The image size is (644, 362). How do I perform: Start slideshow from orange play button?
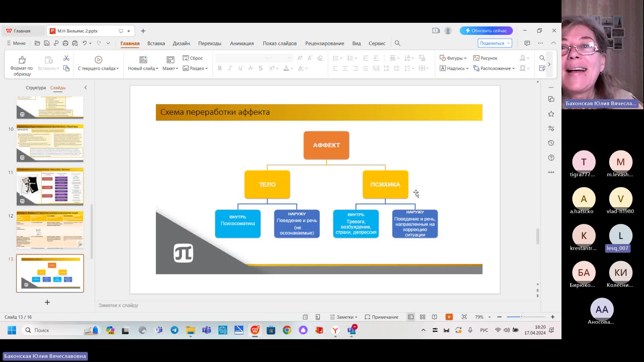click(449, 317)
